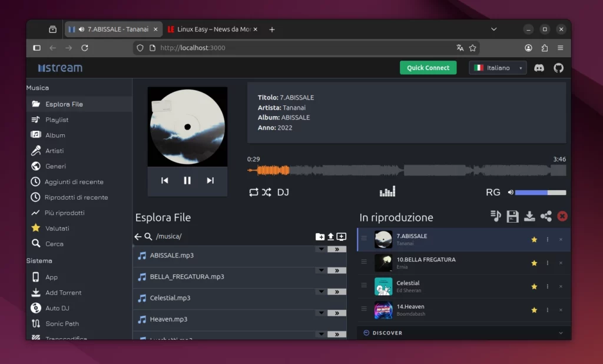Pause the playing song
Viewport: 603px width, 364px height.
pyautogui.click(x=187, y=180)
